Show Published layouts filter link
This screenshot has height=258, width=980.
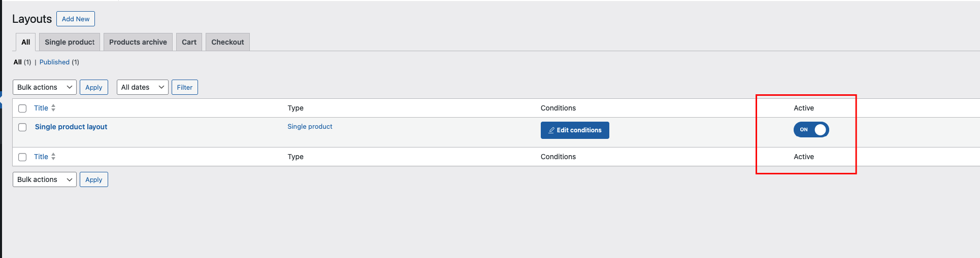coord(54,62)
